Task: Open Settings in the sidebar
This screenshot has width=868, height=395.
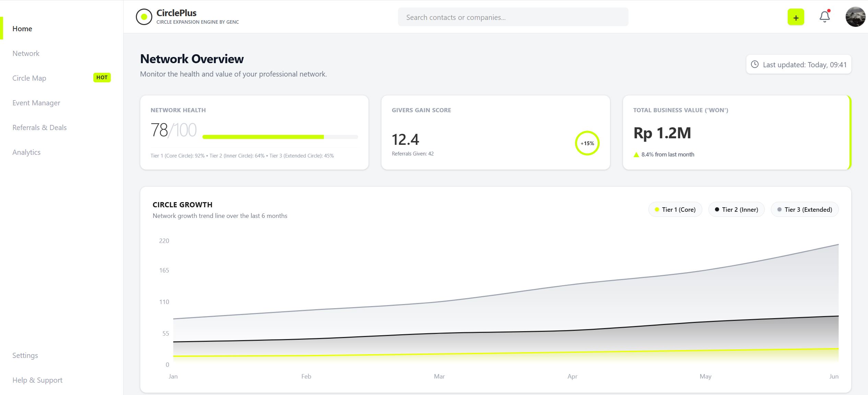Action: click(x=25, y=356)
